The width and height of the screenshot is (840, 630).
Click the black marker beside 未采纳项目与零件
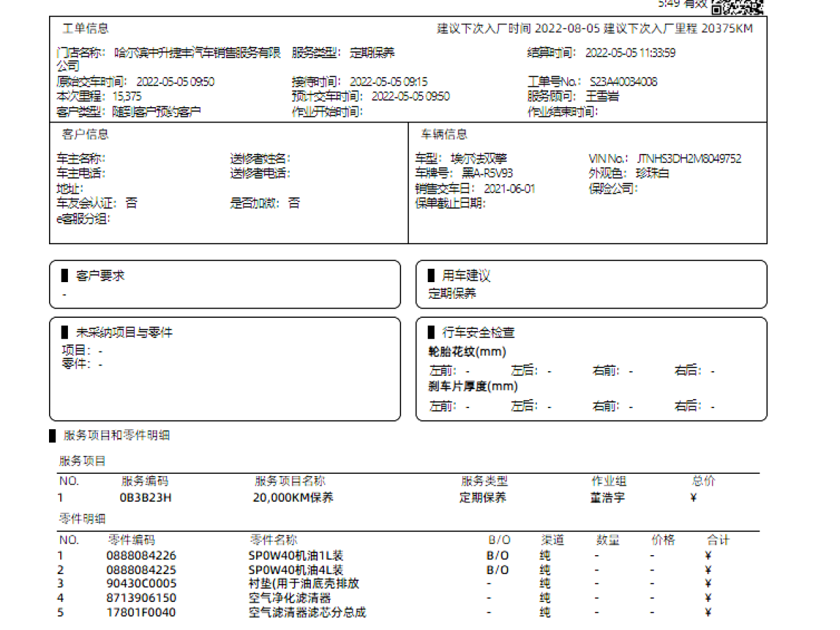(65, 332)
